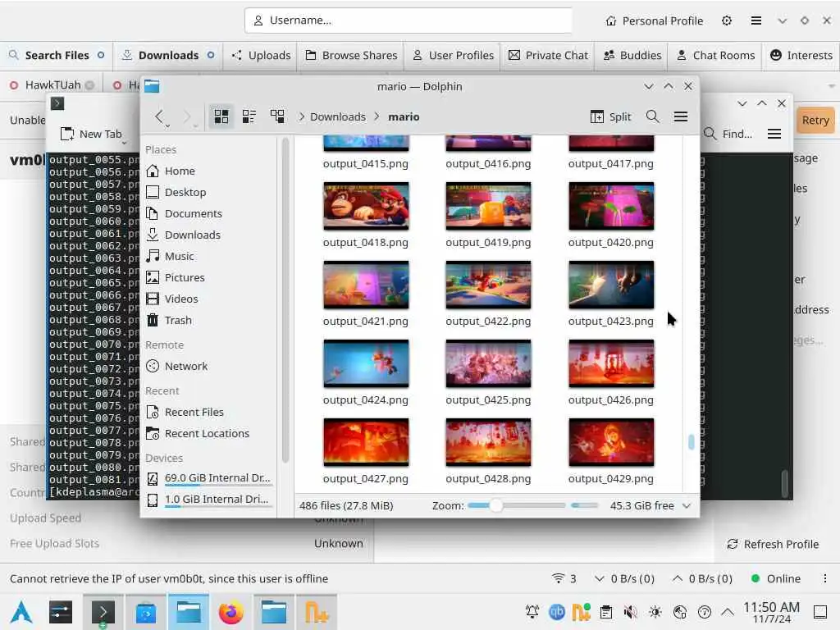
Task: Open status bar three-dot menu
Action: pos(825,578)
